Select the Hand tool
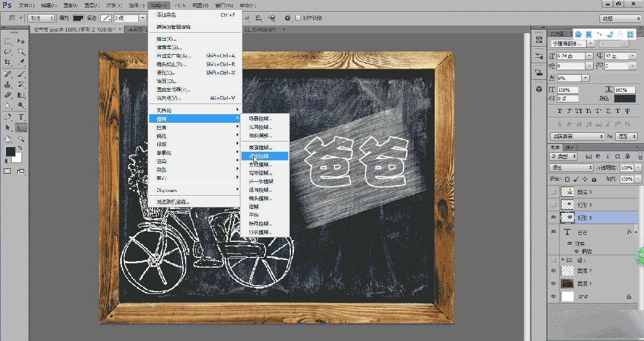The image size is (644, 341). tap(8, 137)
